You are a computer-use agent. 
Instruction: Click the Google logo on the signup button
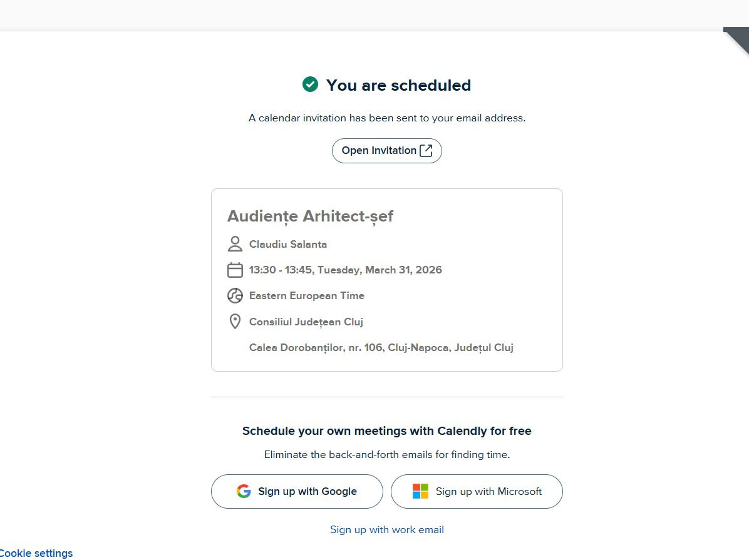(243, 491)
